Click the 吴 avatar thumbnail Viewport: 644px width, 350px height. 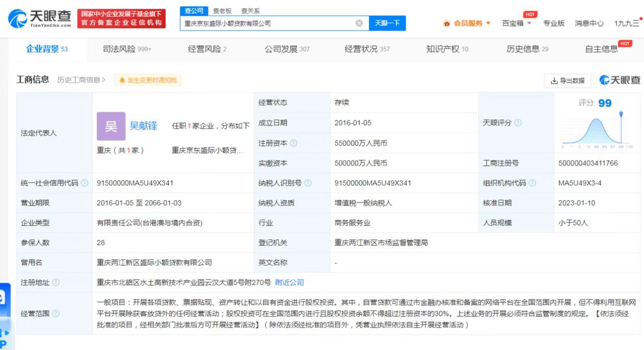111,126
